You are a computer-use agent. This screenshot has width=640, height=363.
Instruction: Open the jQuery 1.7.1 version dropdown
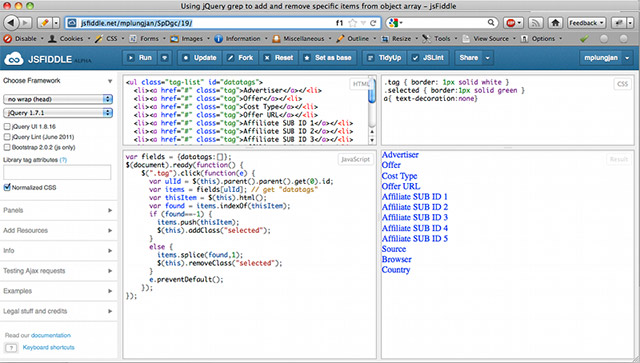(x=58, y=113)
